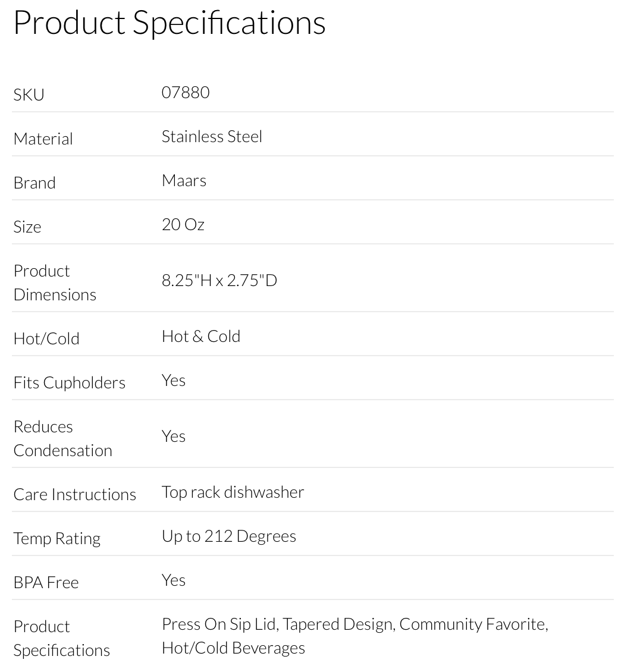Click the 8.25"H x 2.75"D dimensions value

coord(219,280)
